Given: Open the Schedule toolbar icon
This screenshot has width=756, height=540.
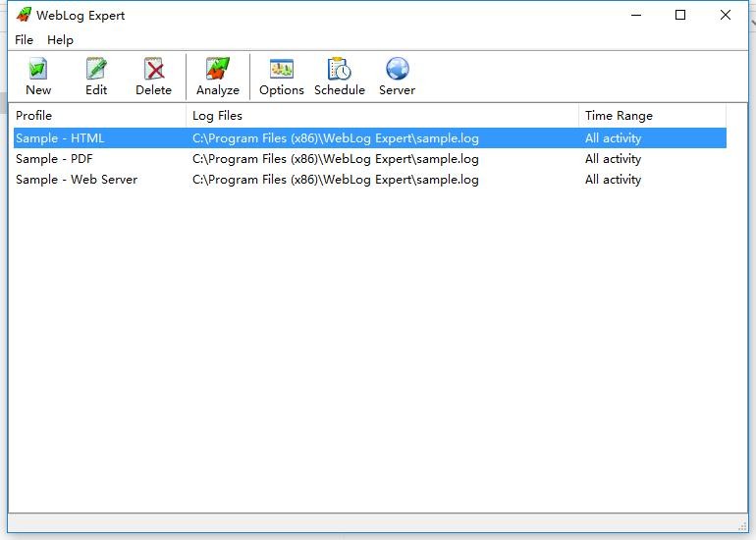Looking at the screenshot, I should tap(339, 69).
